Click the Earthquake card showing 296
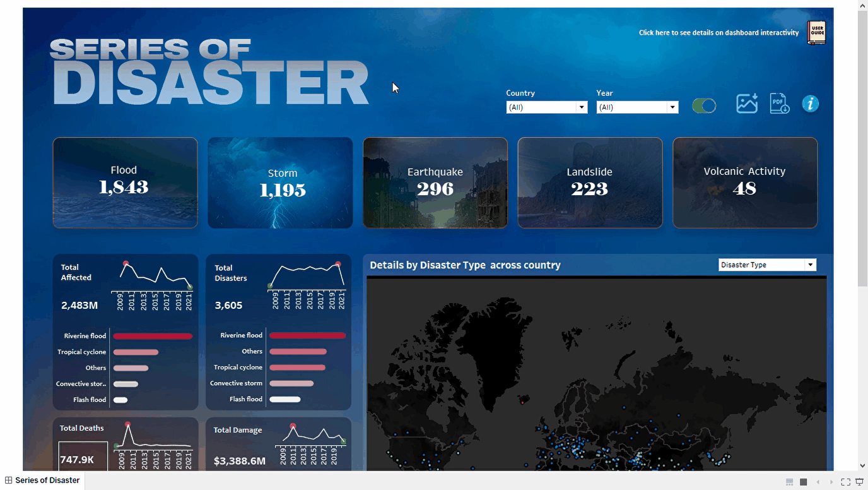Image resolution: width=868 pixels, height=490 pixels. [x=435, y=182]
